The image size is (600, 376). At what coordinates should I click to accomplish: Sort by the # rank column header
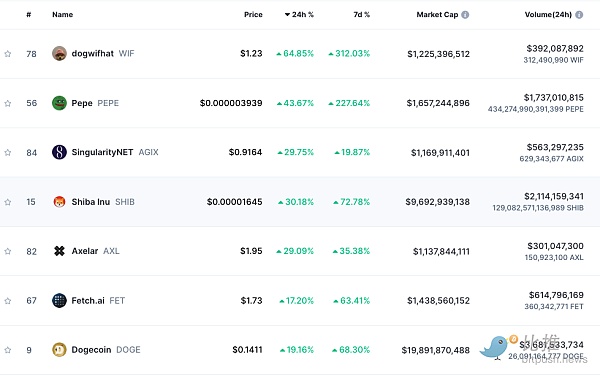coord(29,15)
